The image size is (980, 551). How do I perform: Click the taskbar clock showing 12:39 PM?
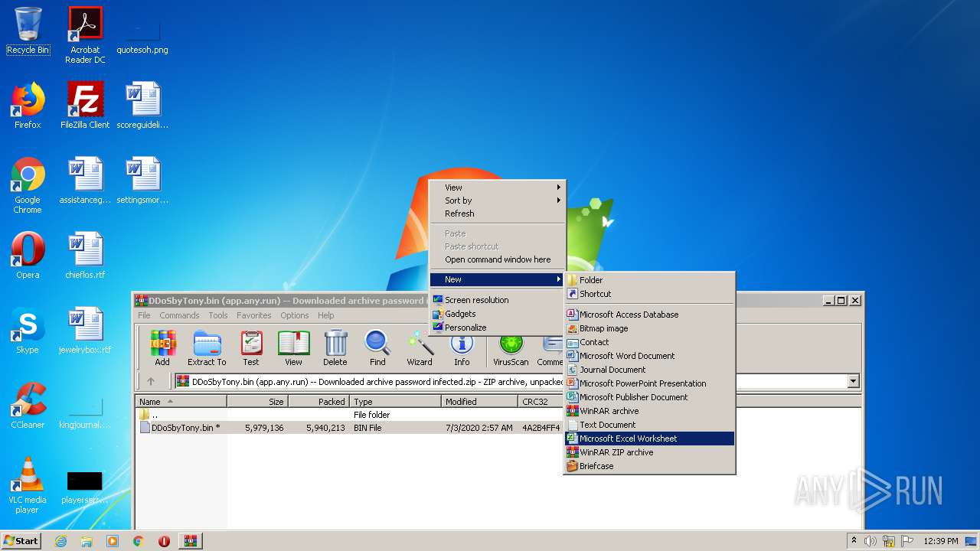click(941, 541)
